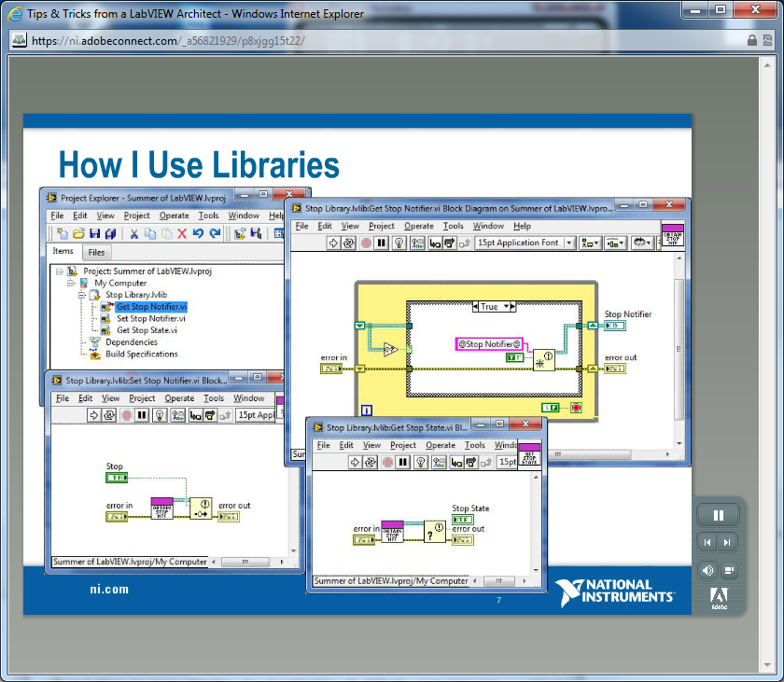Click Run arrow in Get Stop State window
Image resolution: width=784 pixels, height=682 pixels.
(x=355, y=462)
